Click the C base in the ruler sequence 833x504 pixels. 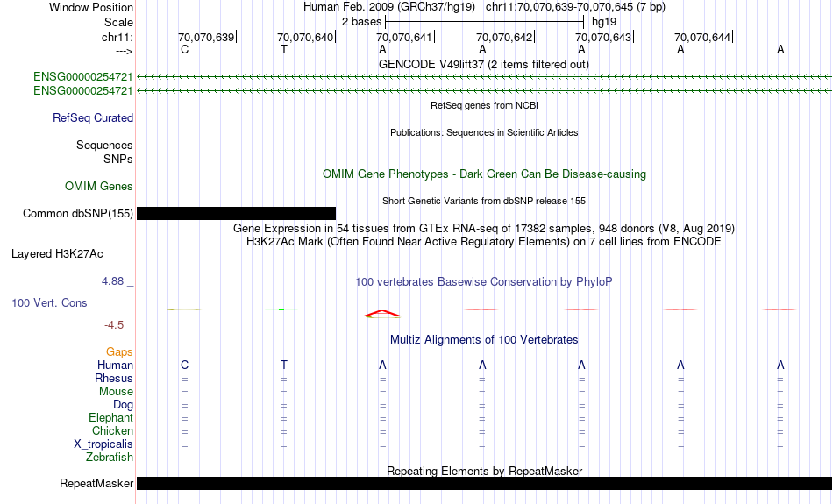(x=184, y=50)
